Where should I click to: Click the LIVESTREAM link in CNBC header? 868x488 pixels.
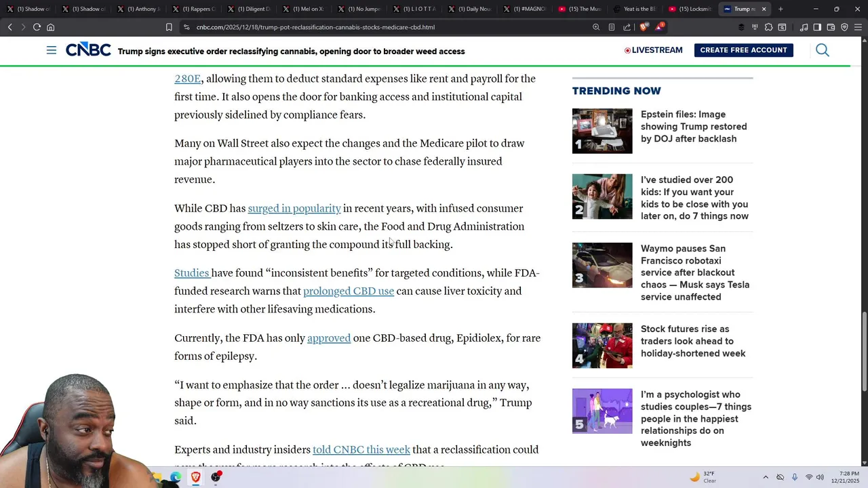(653, 50)
